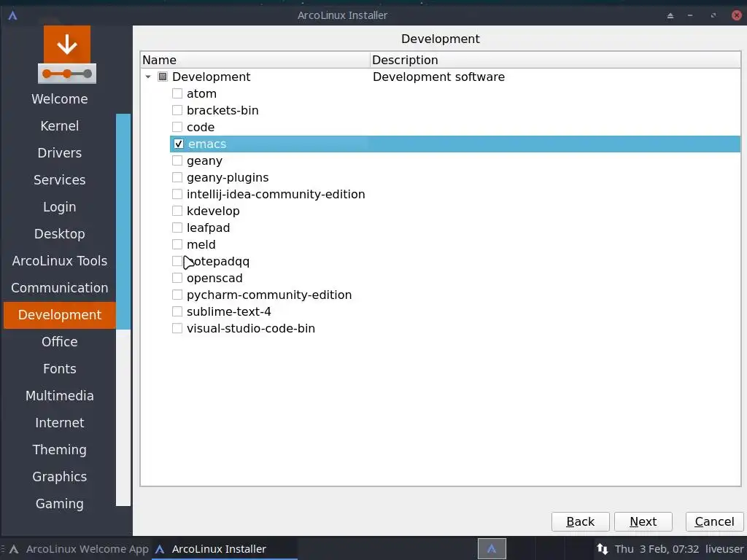747x560 pixels.
Task: Check the sublime-text-4 checkbox
Action: click(x=177, y=311)
